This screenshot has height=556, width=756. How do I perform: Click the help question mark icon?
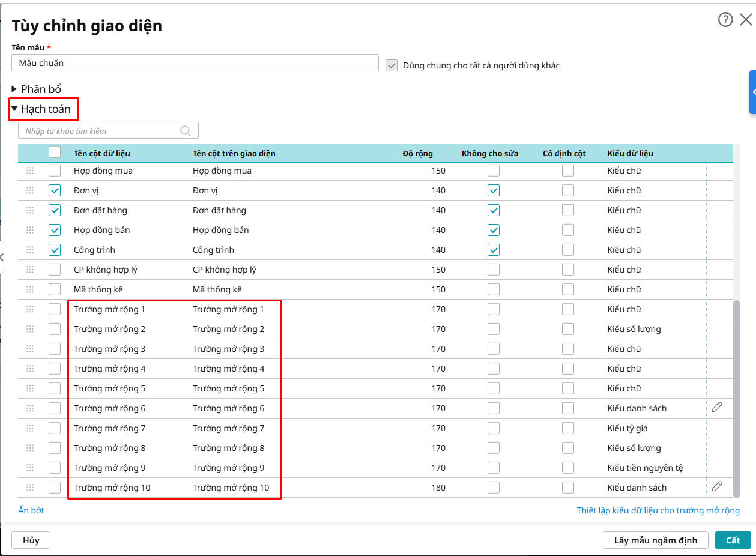[725, 20]
